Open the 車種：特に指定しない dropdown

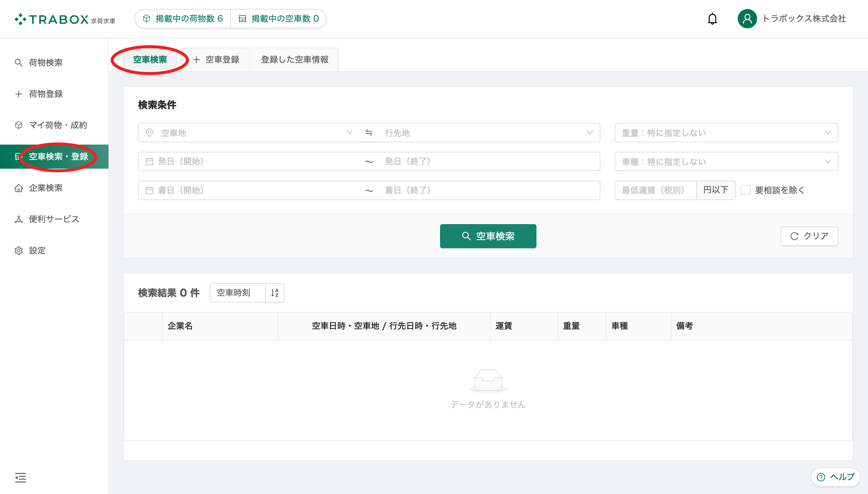click(726, 161)
